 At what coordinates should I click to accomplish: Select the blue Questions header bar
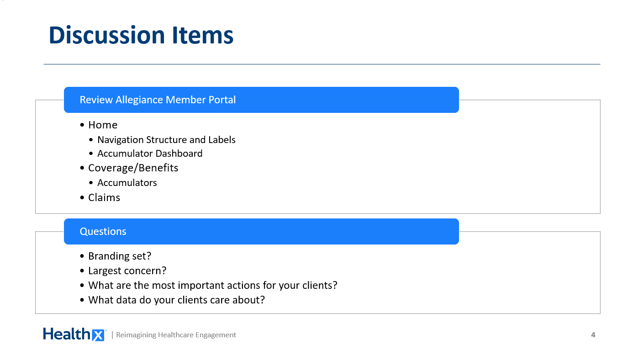tap(261, 231)
